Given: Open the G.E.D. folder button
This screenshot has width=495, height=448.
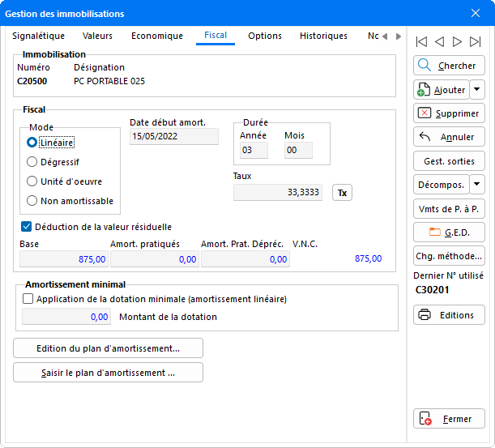Looking at the screenshot, I should point(449,232).
